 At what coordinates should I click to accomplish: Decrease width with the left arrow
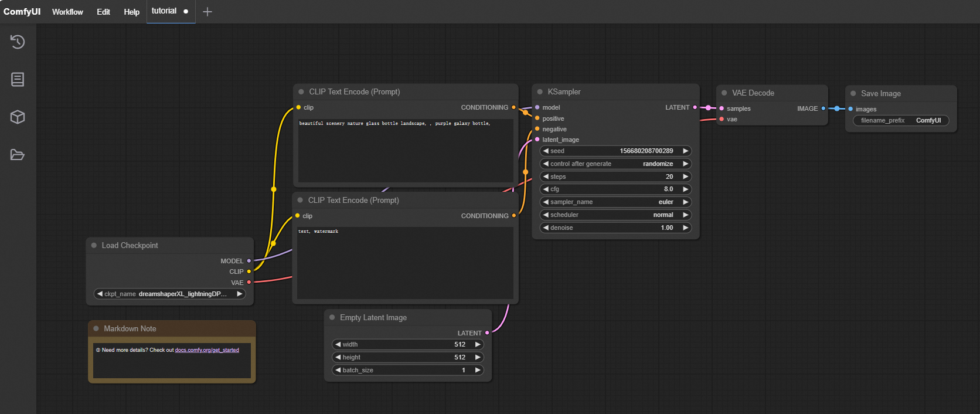(338, 345)
